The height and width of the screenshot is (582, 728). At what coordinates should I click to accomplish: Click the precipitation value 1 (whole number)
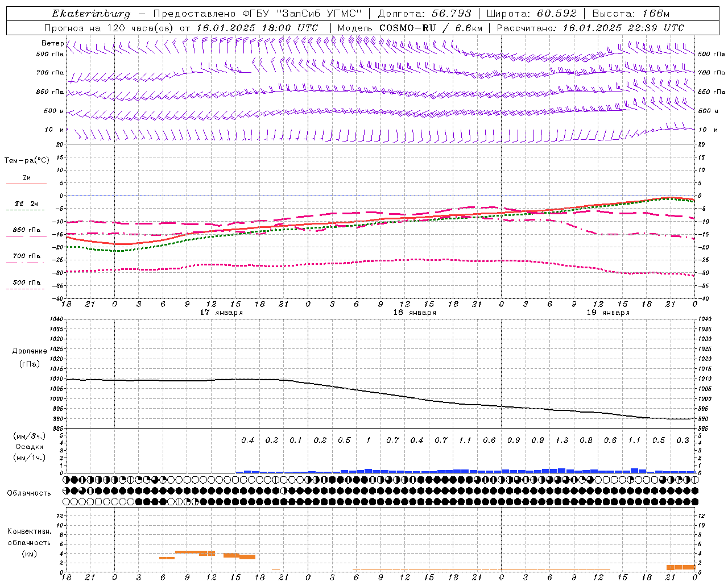(369, 440)
